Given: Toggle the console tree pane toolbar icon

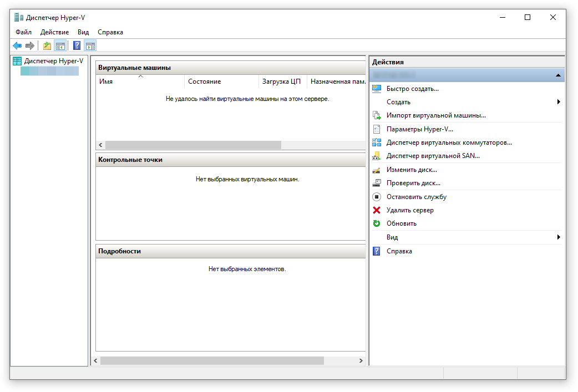Looking at the screenshot, I should [x=60, y=45].
